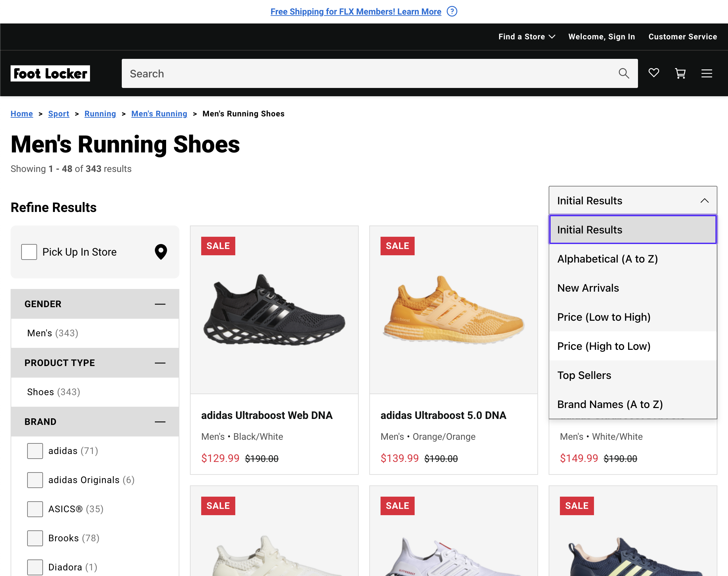Click the search magnifier icon

tap(624, 73)
